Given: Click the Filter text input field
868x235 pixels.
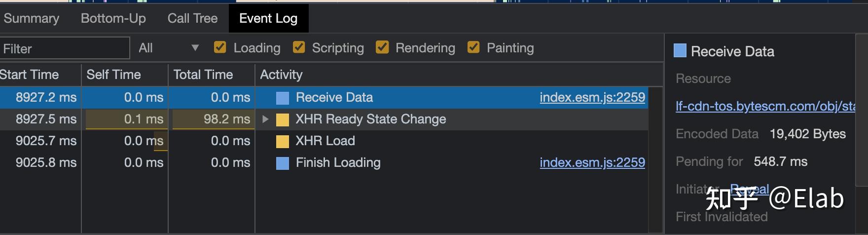Looking at the screenshot, I should [64, 48].
